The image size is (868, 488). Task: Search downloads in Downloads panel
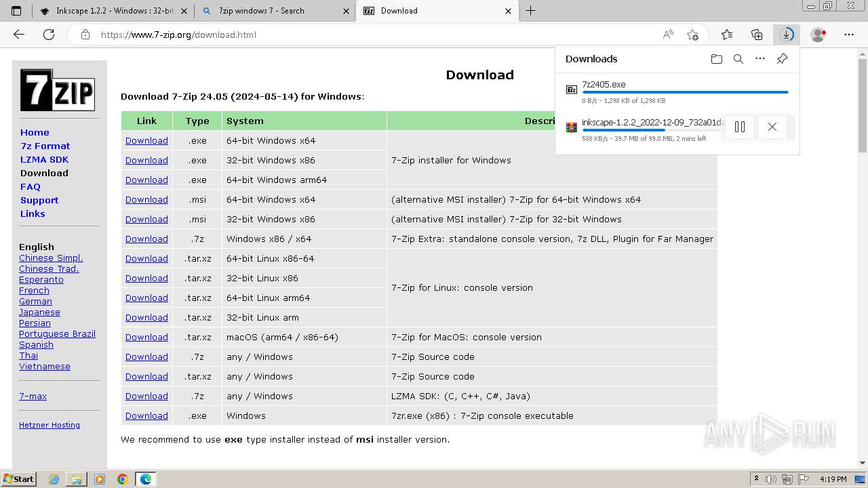coord(738,59)
